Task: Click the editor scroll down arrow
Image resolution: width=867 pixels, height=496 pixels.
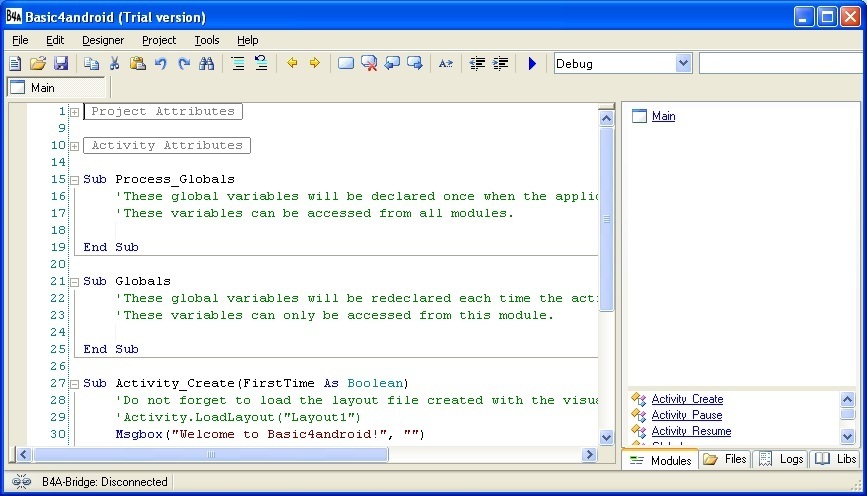Action: [607, 437]
